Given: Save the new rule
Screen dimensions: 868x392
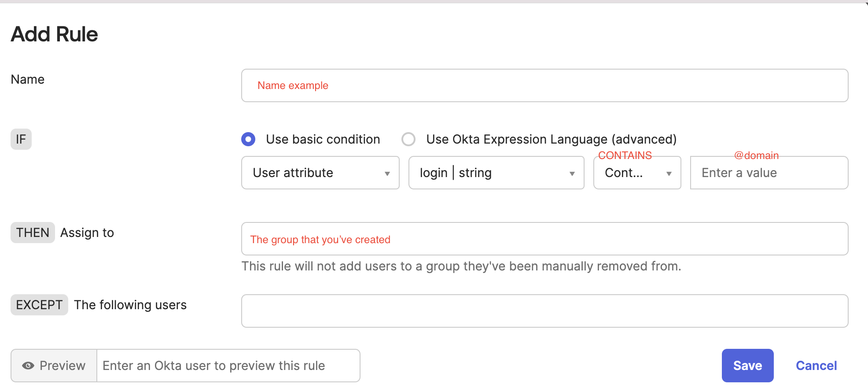Looking at the screenshot, I should [747, 366].
